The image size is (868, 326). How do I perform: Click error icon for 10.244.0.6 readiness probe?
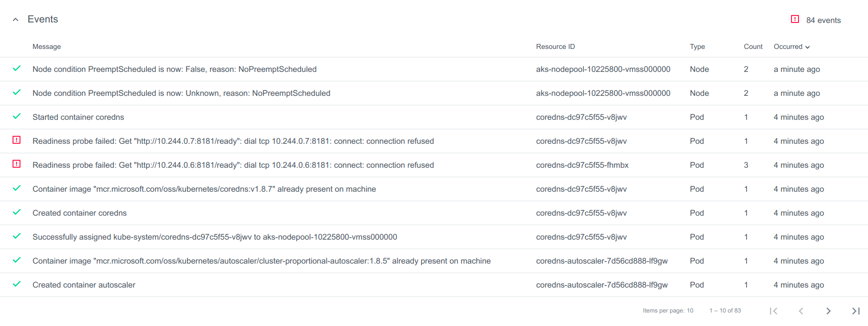pos(16,164)
